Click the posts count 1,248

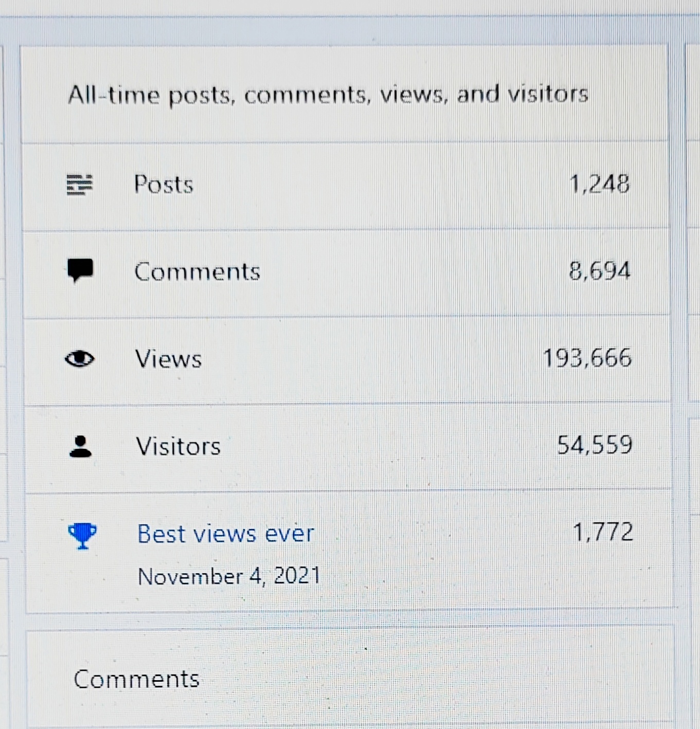599,184
